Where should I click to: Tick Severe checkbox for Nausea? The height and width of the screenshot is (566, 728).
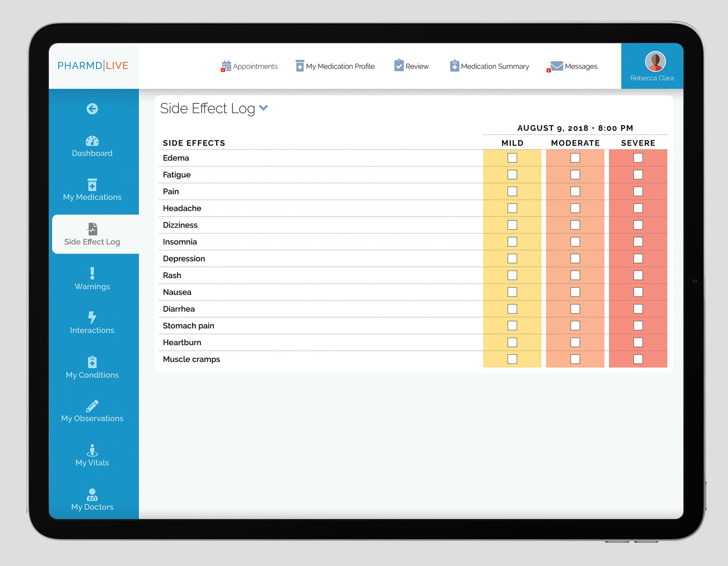tap(638, 292)
